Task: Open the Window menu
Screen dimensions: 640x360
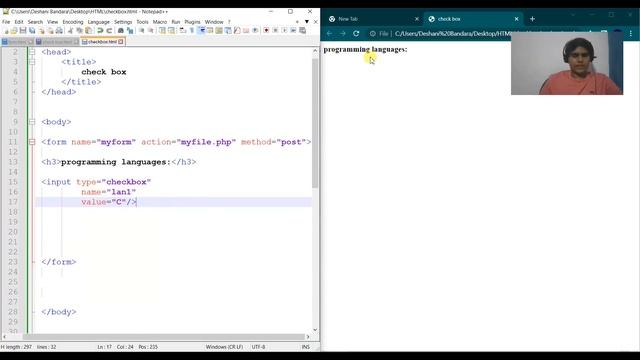Action: 214,22
